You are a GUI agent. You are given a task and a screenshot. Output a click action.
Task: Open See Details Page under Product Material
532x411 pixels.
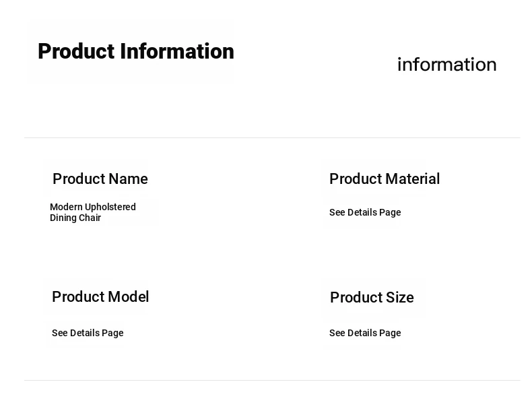click(364, 213)
